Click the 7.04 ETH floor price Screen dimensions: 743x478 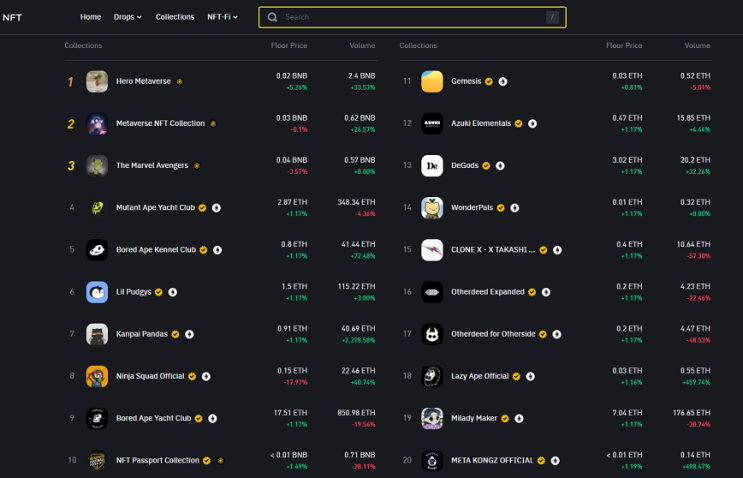coord(627,413)
